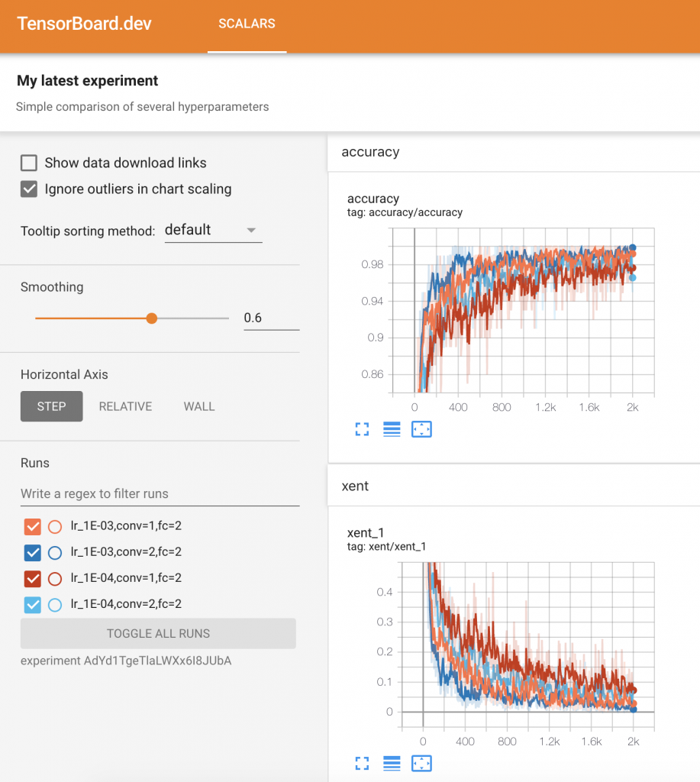Uncheck the lr_1E-03,conv=2,fc=2 run
Screen dimensions: 700x782
31,553
